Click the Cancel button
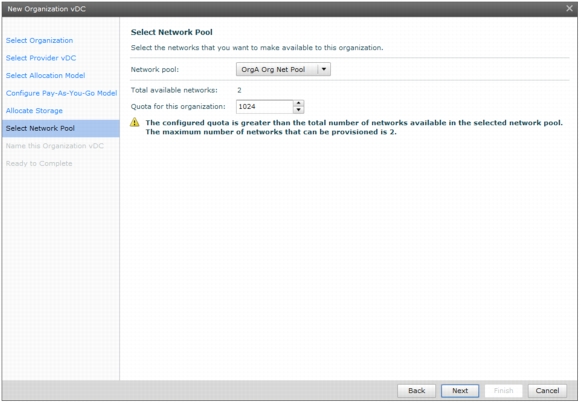 (x=547, y=391)
